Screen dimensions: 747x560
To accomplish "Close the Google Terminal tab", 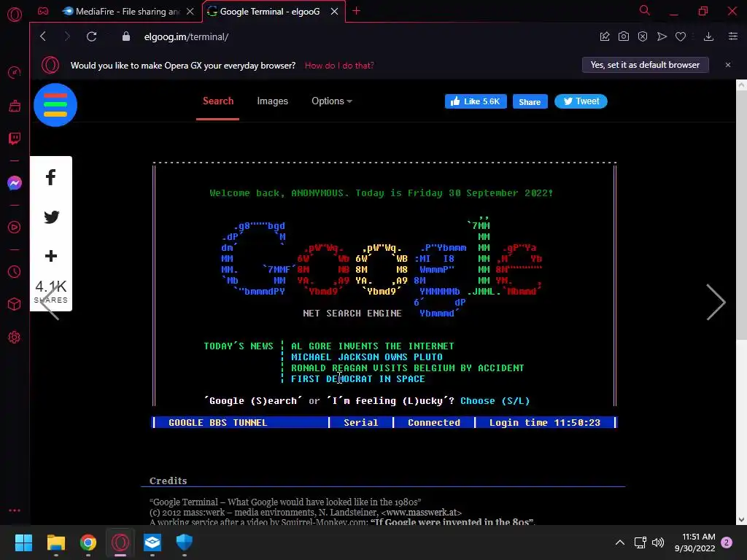I will [334, 12].
